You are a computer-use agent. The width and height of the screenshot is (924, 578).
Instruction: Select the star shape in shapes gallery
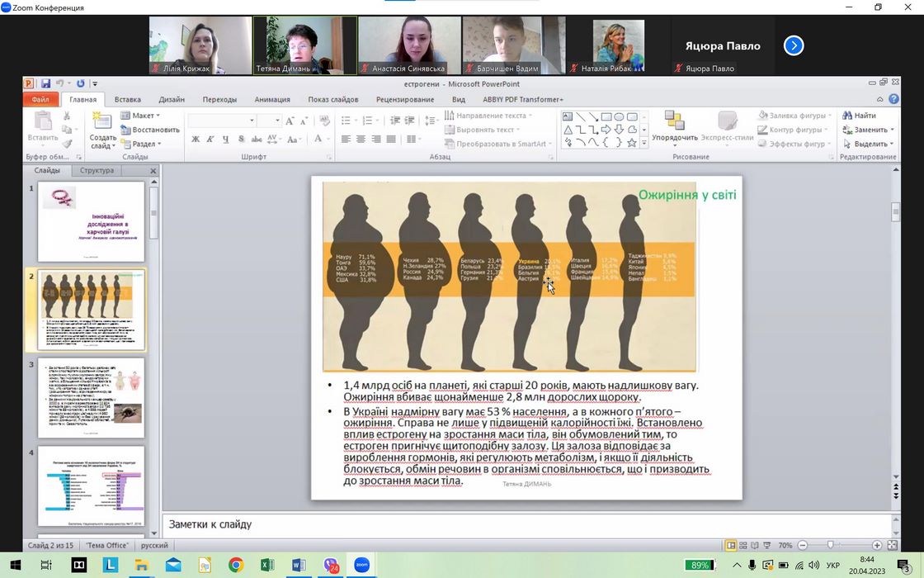pos(632,143)
